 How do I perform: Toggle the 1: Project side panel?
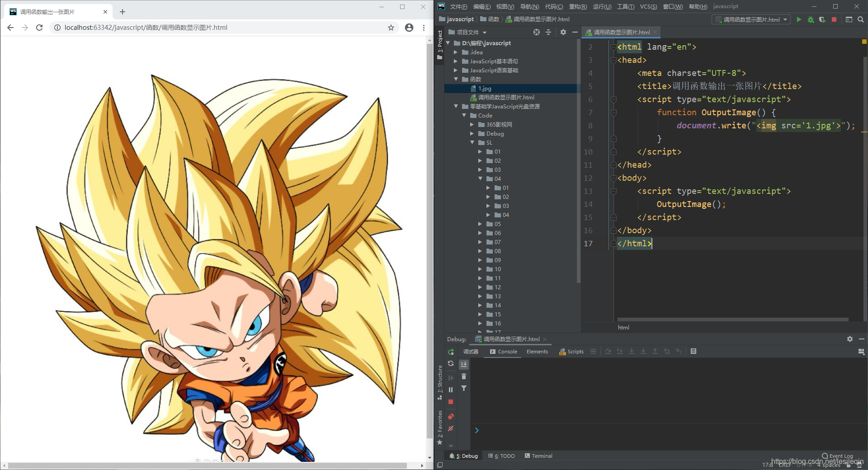point(439,45)
